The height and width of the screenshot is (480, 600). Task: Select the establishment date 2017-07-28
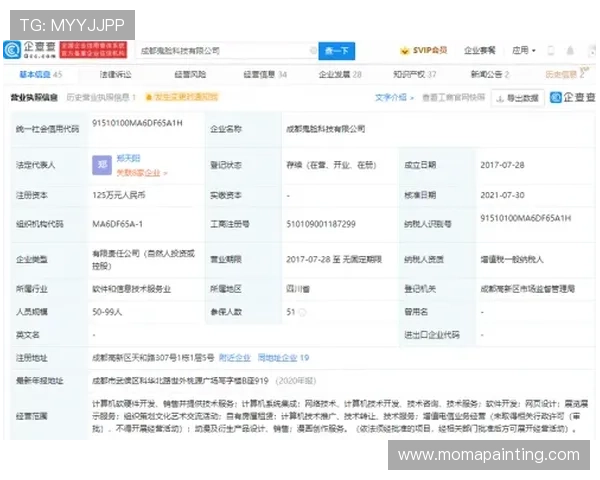pyautogui.click(x=502, y=165)
